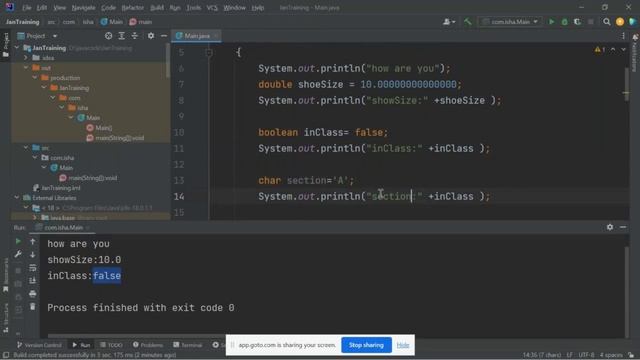Rerun program using the Run panel play icon

tap(18, 241)
